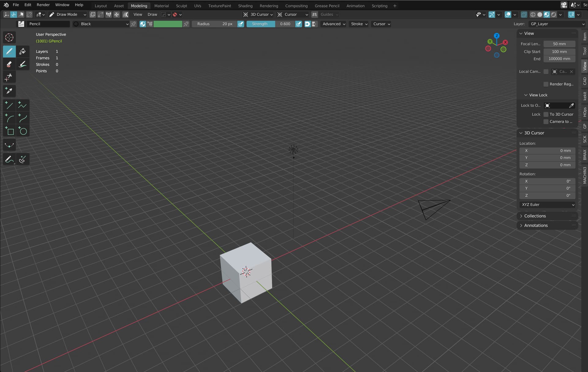This screenshot has width=588, height=372.
Task: Select the Eyedropper tool
Action: pos(9,91)
